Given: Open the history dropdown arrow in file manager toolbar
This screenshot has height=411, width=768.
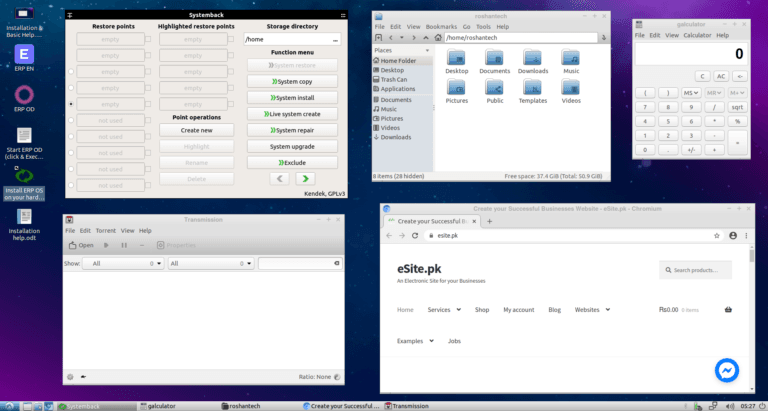Looking at the screenshot, I should pyautogui.click(x=402, y=38).
